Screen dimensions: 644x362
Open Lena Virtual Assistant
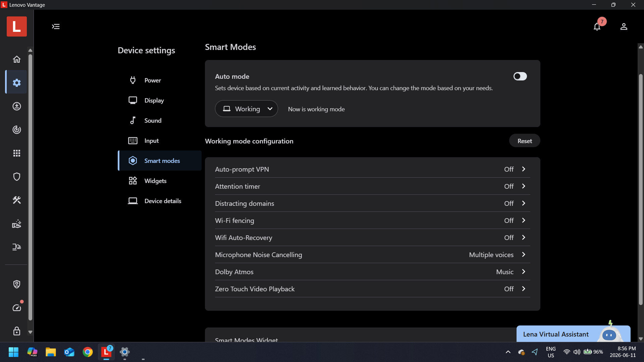click(573, 334)
